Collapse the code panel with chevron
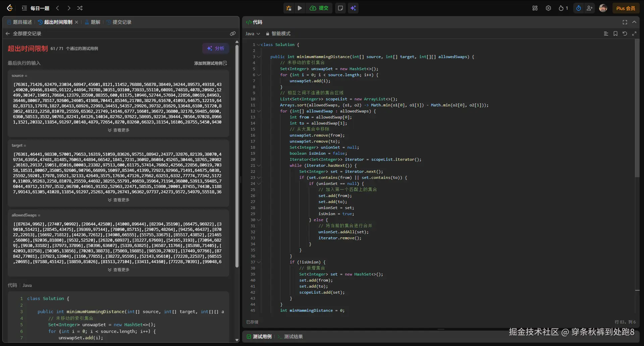This screenshot has width=644, height=346. tap(634, 22)
